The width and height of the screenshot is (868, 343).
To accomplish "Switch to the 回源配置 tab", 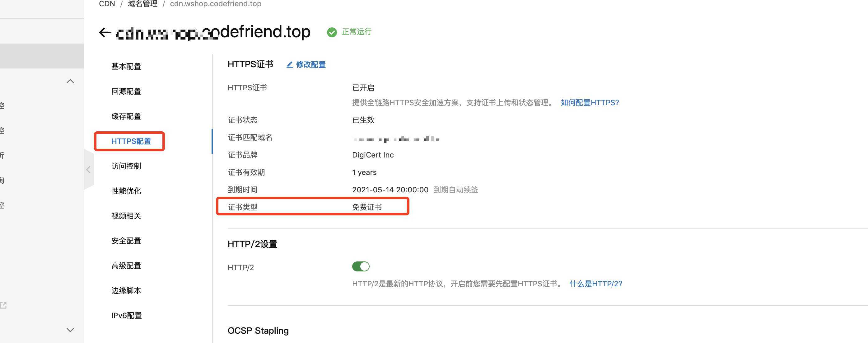I will [126, 92].
